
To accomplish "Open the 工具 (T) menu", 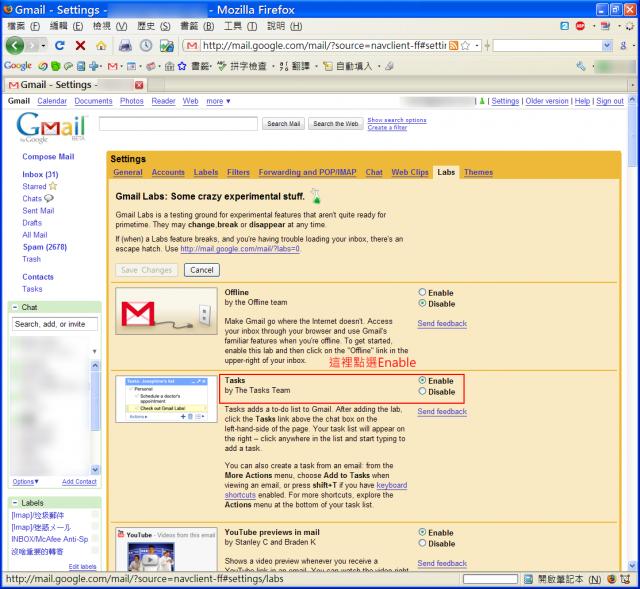I will [x=240, y=27].
